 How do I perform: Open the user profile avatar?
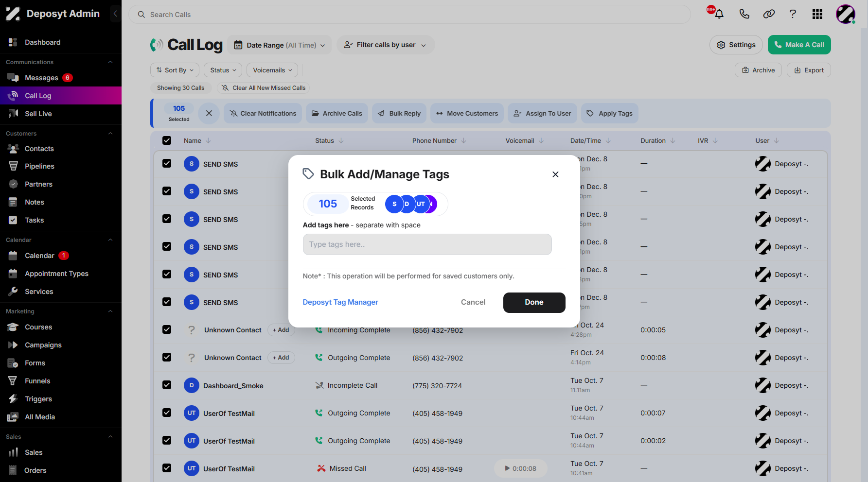846,14
